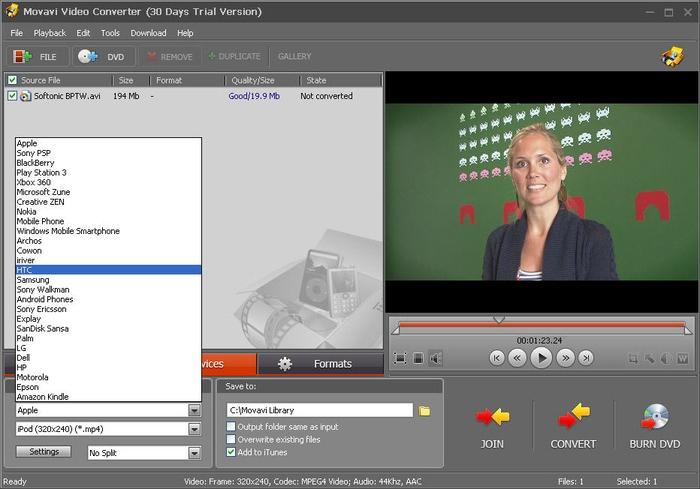Click the watermark W icon
This screenshot has width=700, height=489.
click(682, 359)
